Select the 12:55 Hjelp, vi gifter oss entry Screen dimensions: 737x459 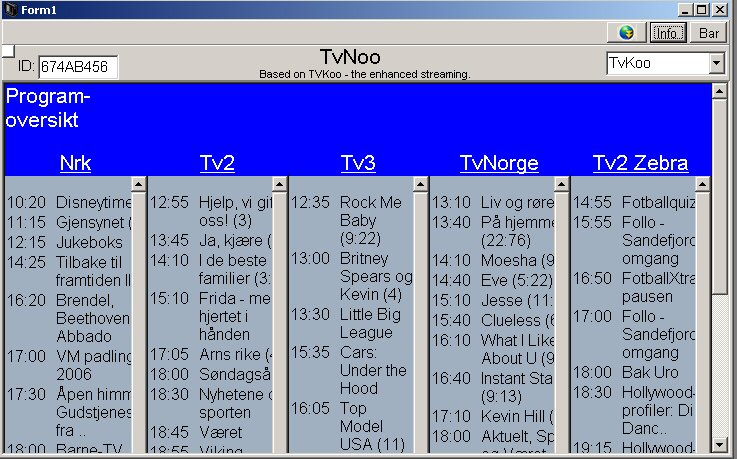point(211,211)
